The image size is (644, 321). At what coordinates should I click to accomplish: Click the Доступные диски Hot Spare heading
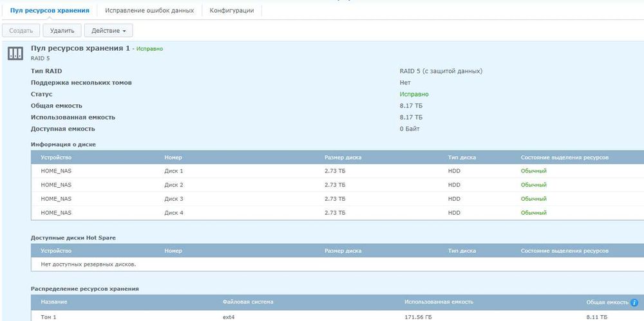[73, 237]
